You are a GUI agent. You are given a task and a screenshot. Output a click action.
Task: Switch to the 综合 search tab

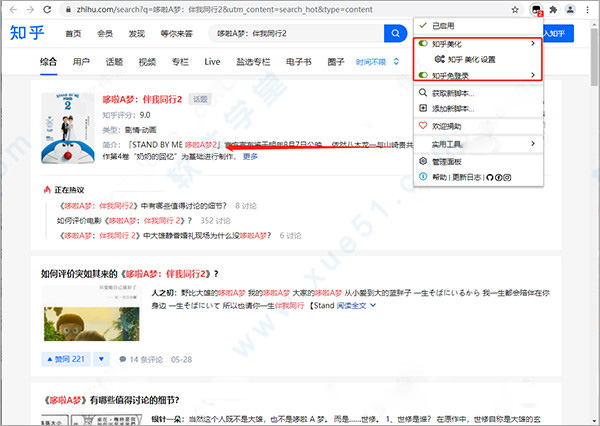pos(49,62)
